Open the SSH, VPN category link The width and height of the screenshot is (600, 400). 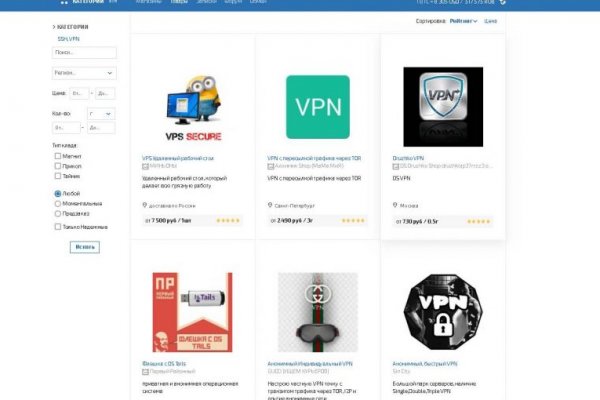point(68,38)
